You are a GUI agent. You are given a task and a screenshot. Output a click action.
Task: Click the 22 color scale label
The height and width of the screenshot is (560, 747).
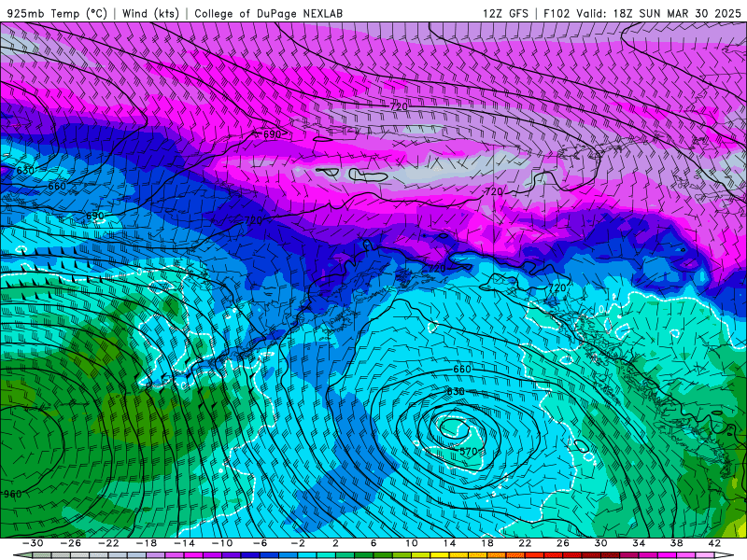[x=525, y=543]
